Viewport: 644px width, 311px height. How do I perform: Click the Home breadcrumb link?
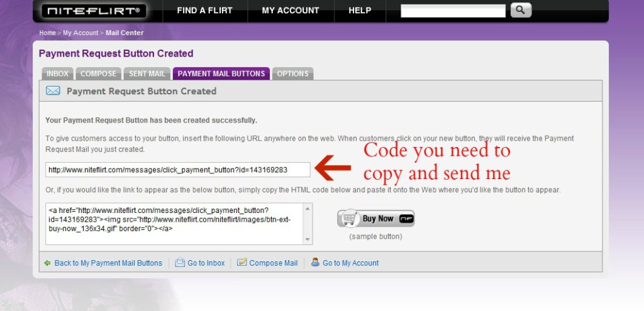(x=48, y=33)
